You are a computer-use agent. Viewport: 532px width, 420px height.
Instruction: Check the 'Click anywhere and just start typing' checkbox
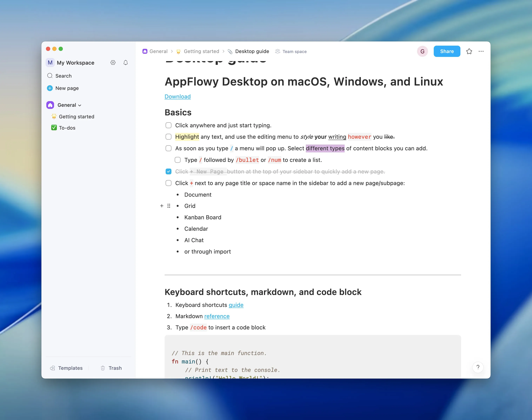pyautogui.click(x=169, y=125)
